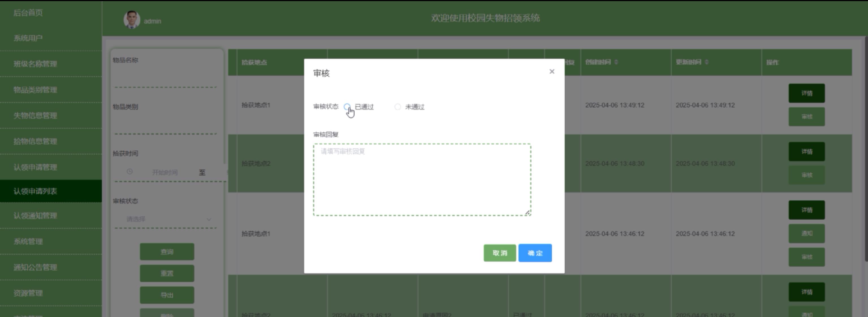Click the first row 详情 button

[x=806, y=93]
